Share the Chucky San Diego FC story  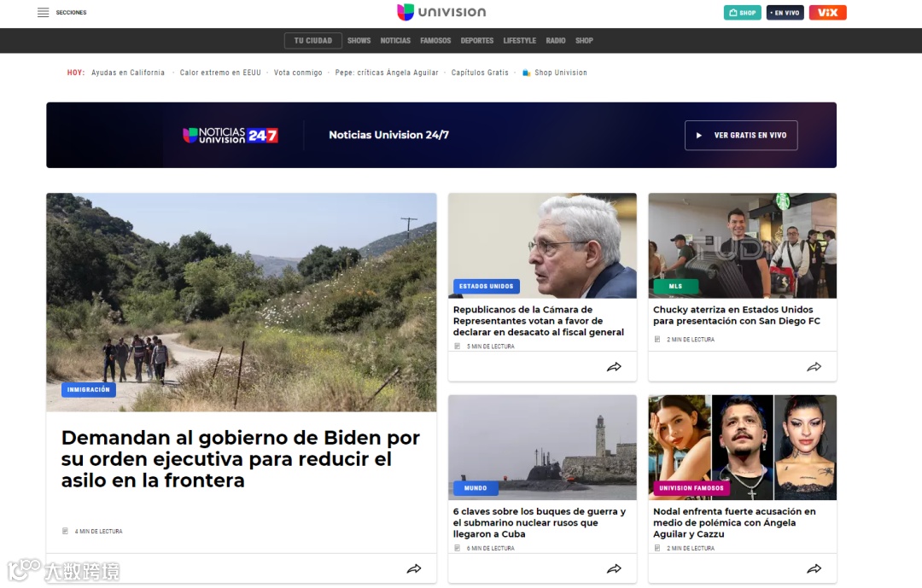[814, 367]
